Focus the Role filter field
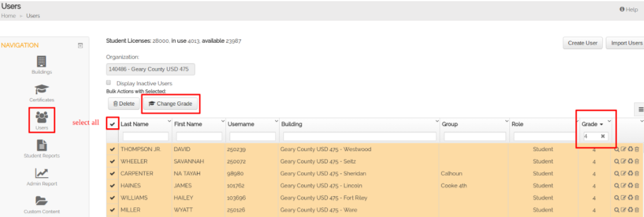This screenshot has height=217, width=644. point(544,137)
